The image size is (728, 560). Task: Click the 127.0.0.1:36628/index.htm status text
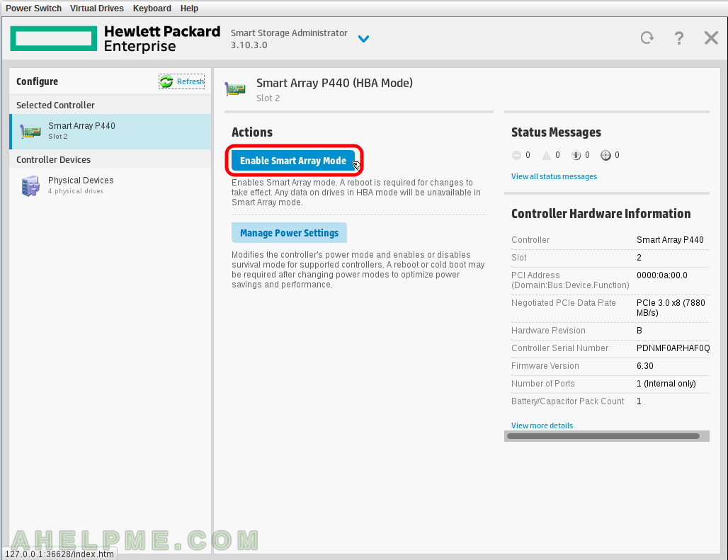point(59,554)
